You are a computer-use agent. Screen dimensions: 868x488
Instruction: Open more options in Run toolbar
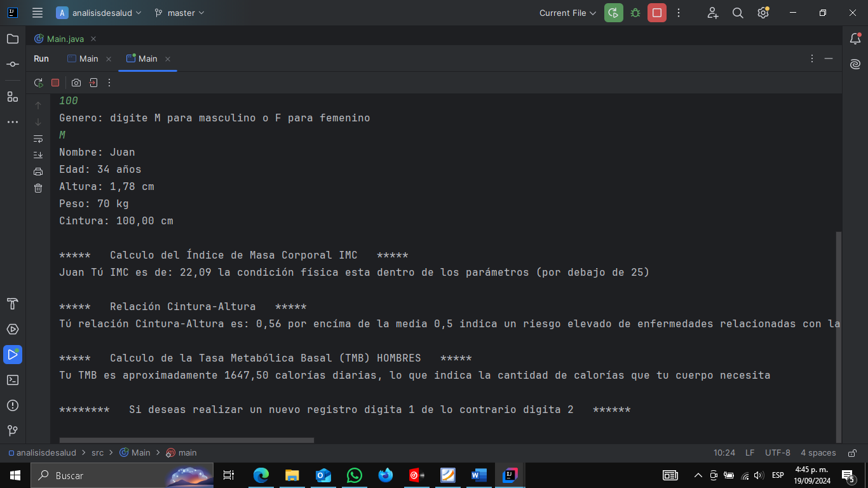[109, 83]
